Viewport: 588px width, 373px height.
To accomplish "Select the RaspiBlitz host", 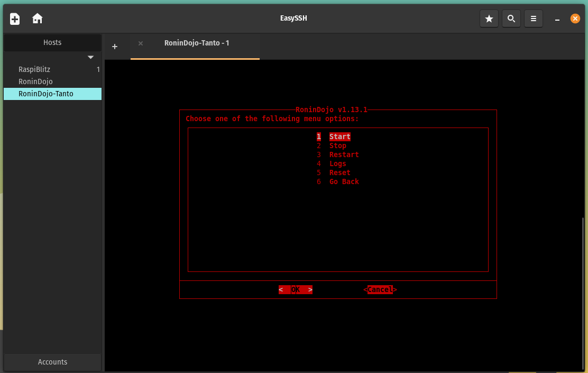I will pos(52,69).
